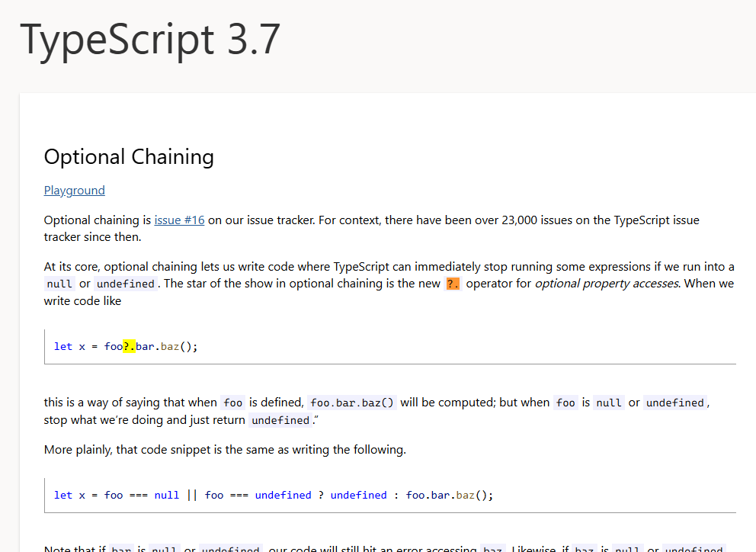Screen dimensions: 756x552
Task: Click the TypeScript 3.7 page title
Action: pyautogui.click(x=150, y=40)
